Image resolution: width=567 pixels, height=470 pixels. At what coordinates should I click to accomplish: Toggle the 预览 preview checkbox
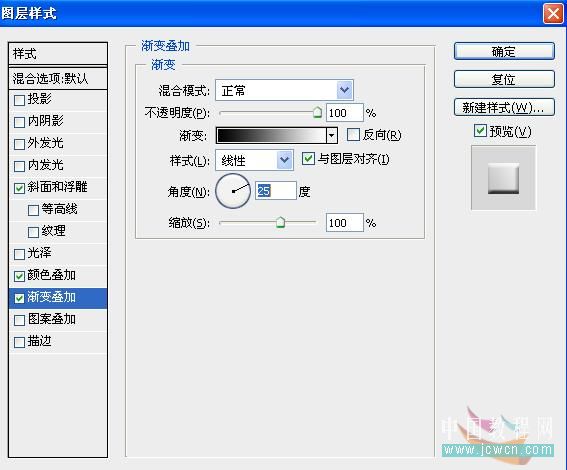click(480, 131)
